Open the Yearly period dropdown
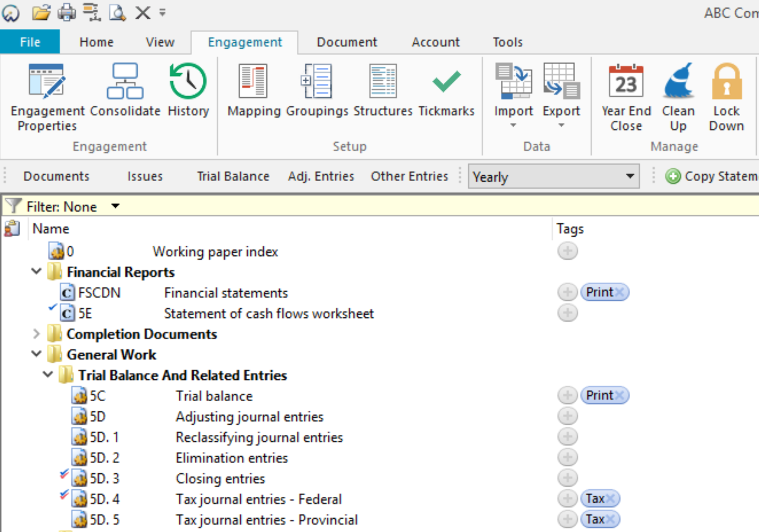This screenshot has height=532, width=759. pyautogui.click(x=630, y=176)
